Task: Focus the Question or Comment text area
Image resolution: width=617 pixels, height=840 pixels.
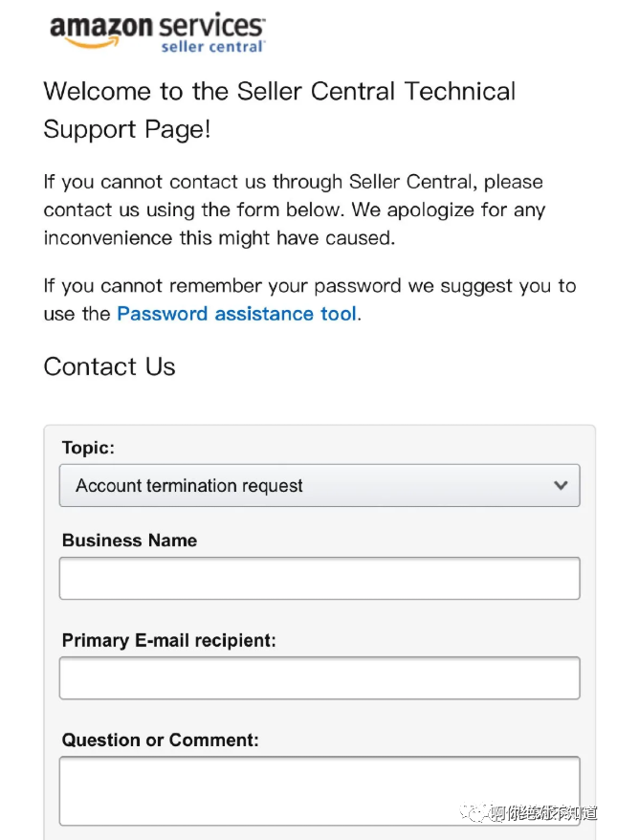Action: click(x=319, y=790)
